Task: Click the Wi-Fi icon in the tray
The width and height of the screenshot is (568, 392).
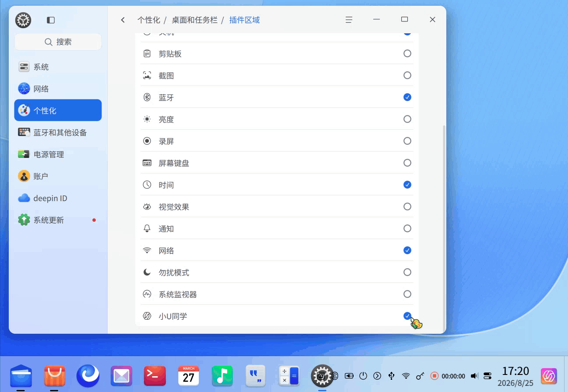Action: pos(406,375)
